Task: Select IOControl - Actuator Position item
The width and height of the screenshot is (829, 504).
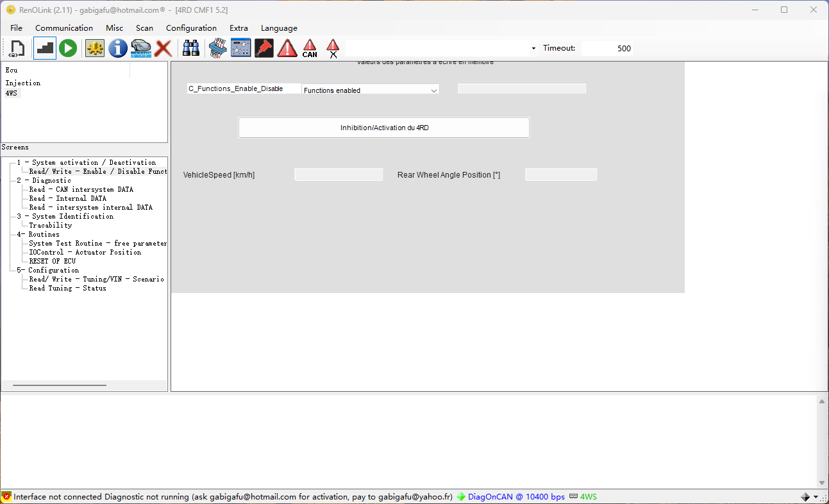Action: tap(85, 252)
